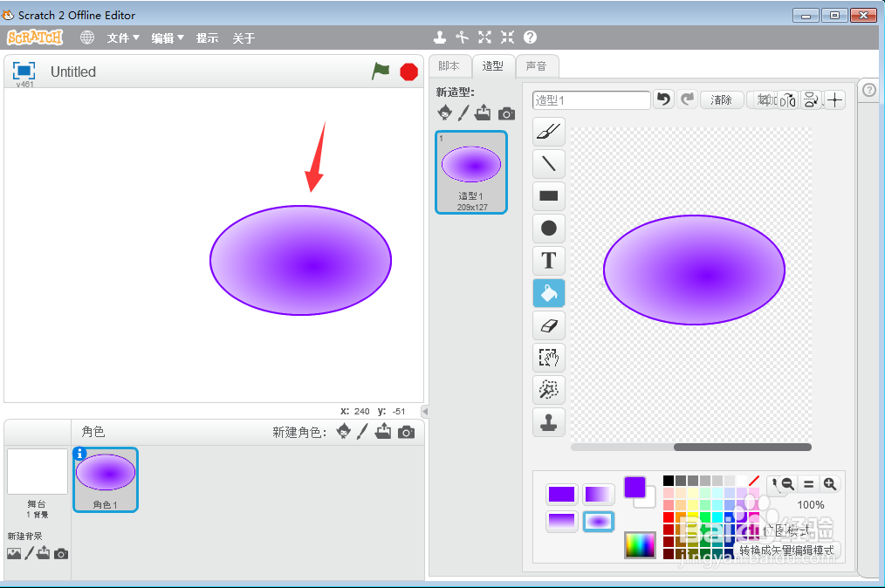Switch to the 造型 tab

coord(493,66)
